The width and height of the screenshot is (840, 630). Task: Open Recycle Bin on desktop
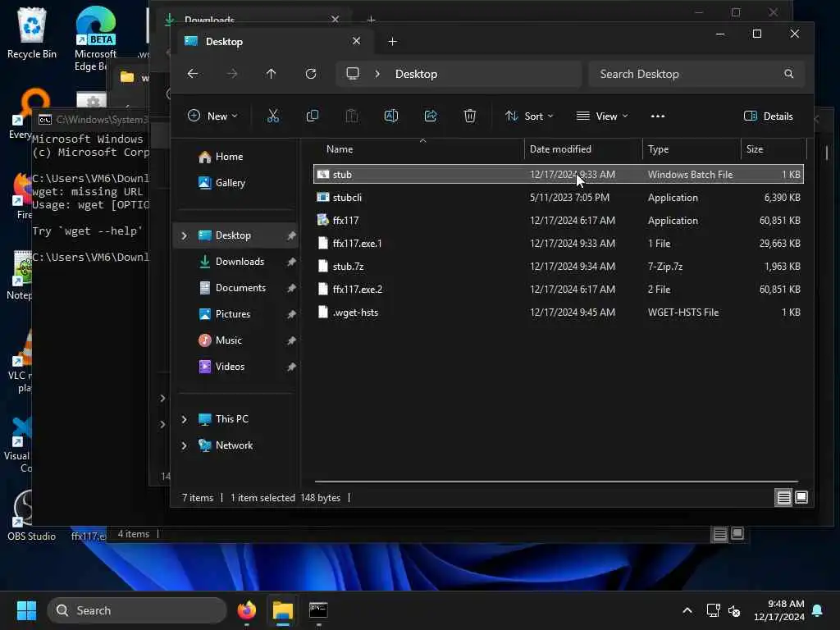tap(32, 33)
